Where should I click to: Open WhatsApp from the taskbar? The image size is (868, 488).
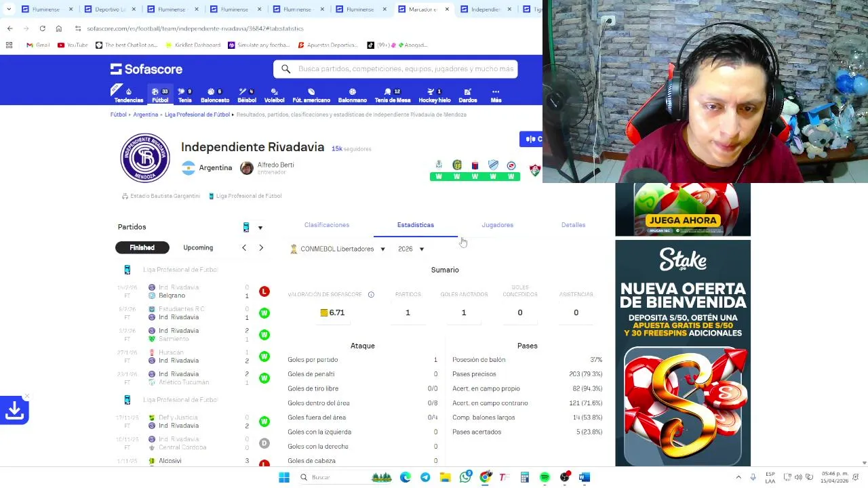pos(465,477)
